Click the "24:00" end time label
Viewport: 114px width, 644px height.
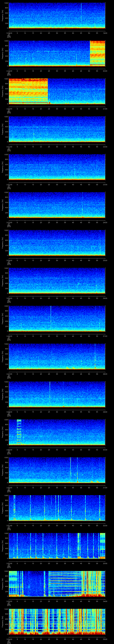tap(105, 223)
